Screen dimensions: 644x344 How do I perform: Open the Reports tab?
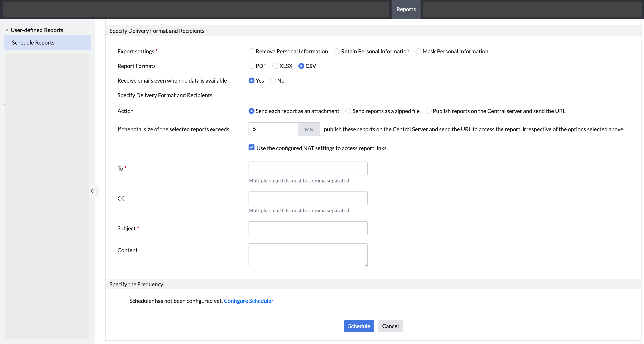(x=406, y=9)
